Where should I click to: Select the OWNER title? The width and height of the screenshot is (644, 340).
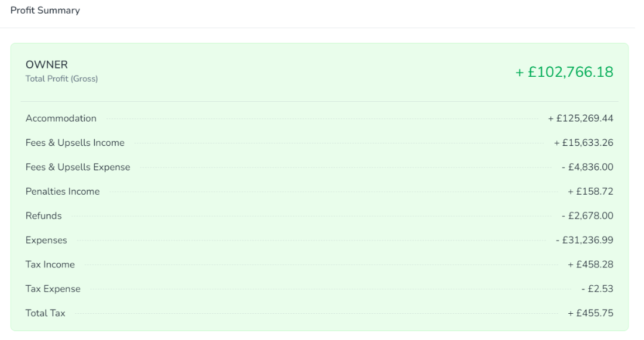[x=47, y=65]
